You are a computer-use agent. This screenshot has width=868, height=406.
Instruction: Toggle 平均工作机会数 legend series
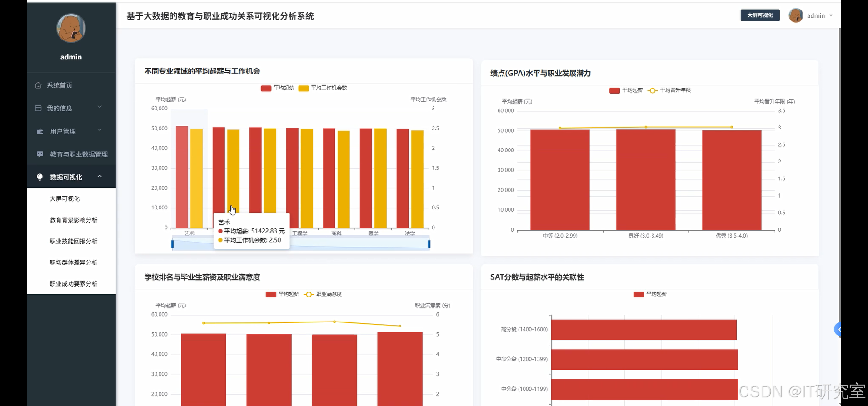[323, 88]
